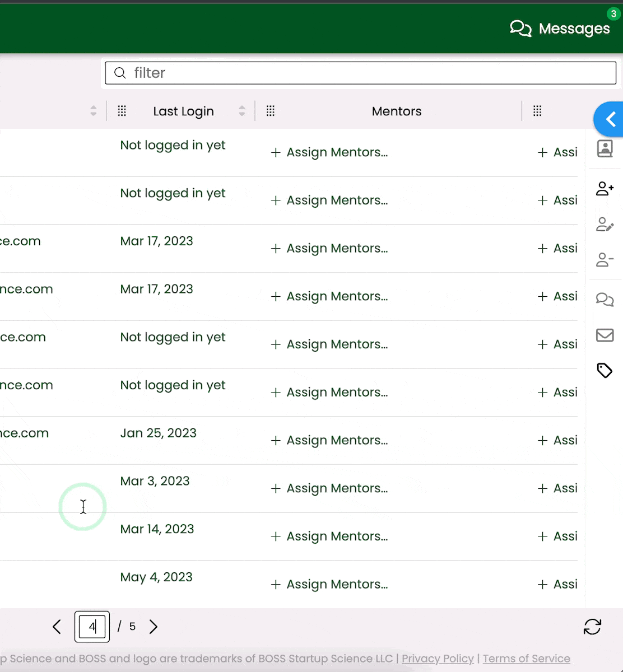Click the add user sidebar icon
Viewport: 623px width, 672px height.
605,189
